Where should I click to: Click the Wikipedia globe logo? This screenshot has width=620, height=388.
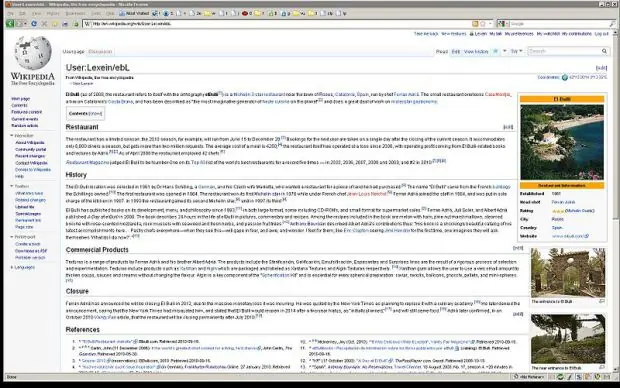pos(32,53)
